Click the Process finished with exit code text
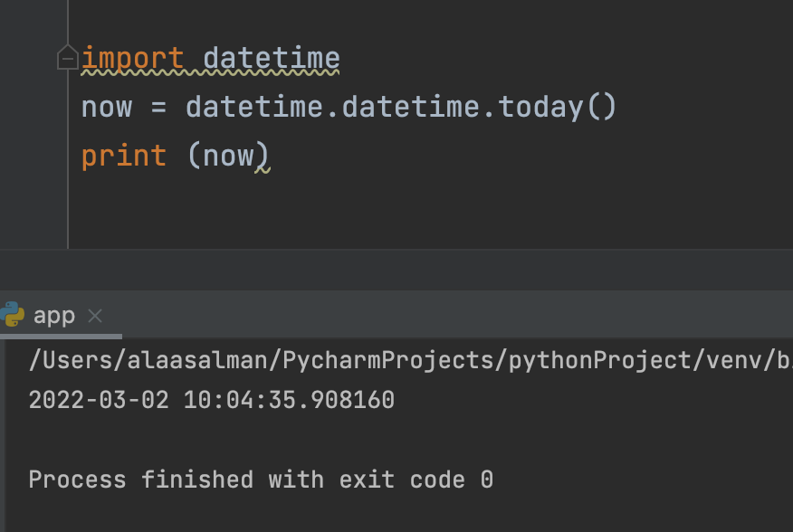 click(x=261, y=479)
